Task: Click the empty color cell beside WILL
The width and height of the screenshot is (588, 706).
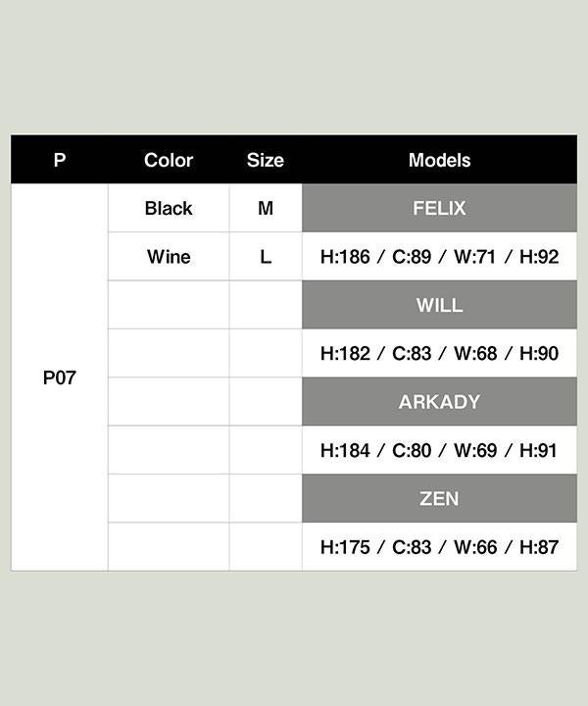Action: pos(169,305)
